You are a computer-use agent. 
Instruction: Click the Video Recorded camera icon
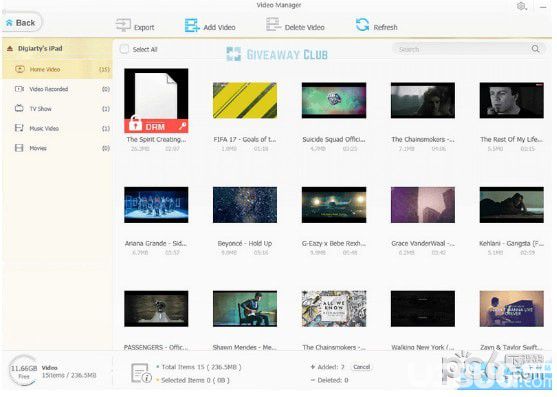(19, 89)
